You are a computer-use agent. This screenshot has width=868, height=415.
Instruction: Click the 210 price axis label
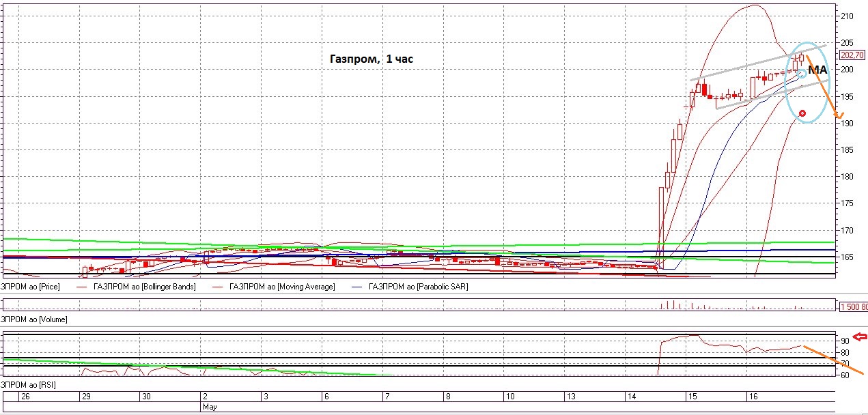[848, 16]
